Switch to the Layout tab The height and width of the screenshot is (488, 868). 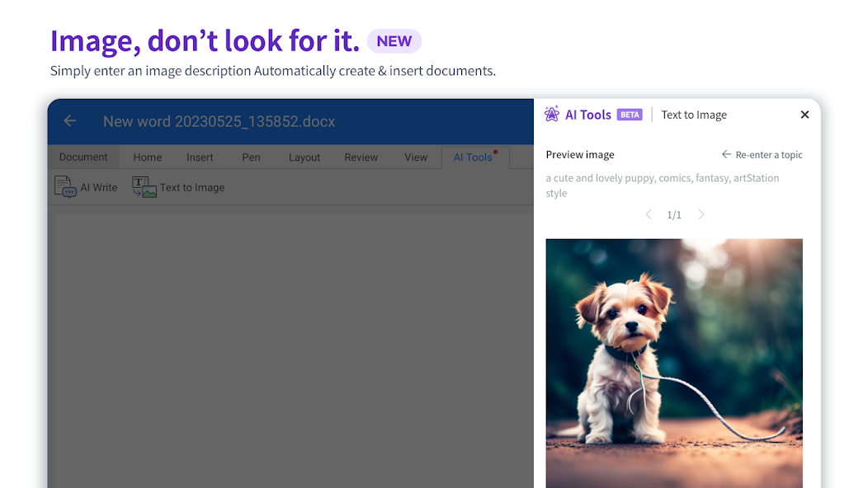point(304,157)
